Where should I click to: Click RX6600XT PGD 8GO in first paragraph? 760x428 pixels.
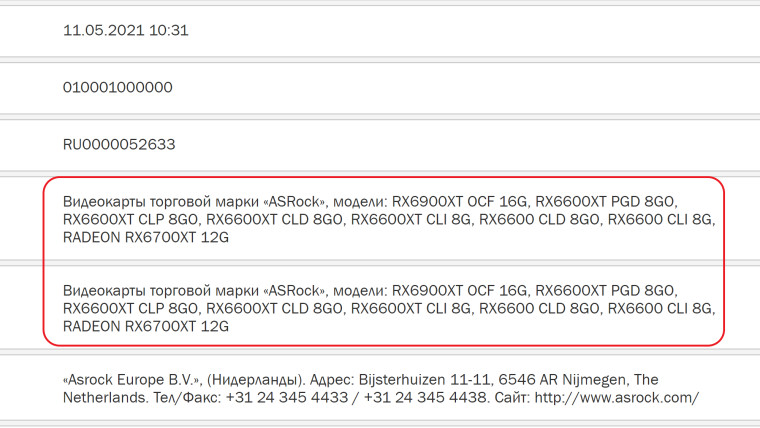[606, 199]
